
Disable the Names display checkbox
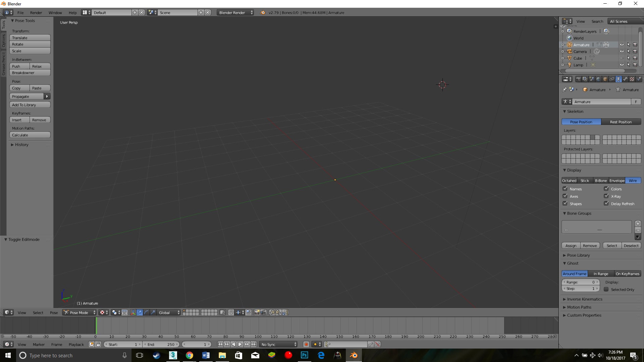click(565, 189)
